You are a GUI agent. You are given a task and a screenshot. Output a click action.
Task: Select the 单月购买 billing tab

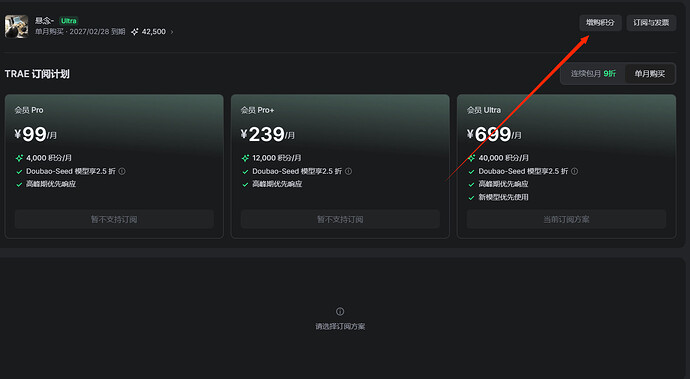pyautogui.click(x=650, y=74)
